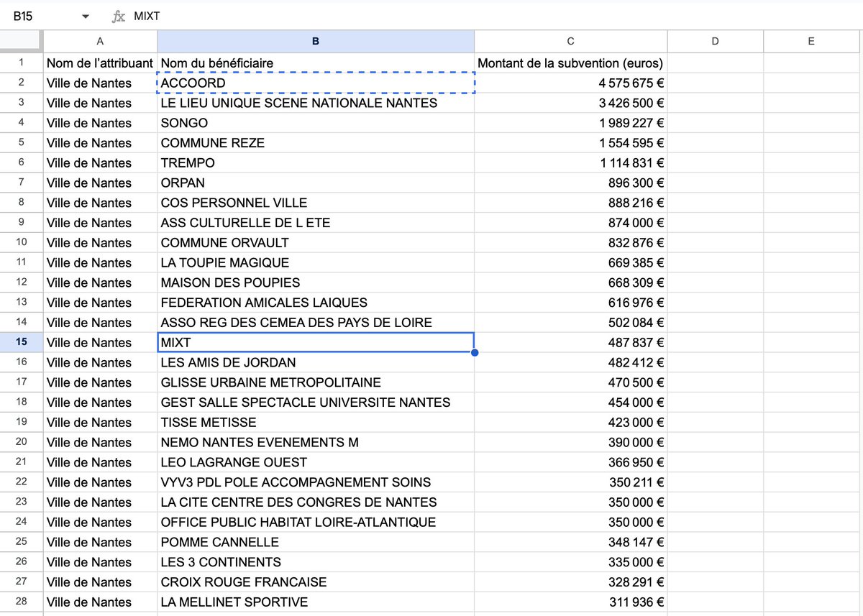
Task: Click cell 'GLISSE URBAINE METROPOLITAINE'
Action: tap(316, 382)
